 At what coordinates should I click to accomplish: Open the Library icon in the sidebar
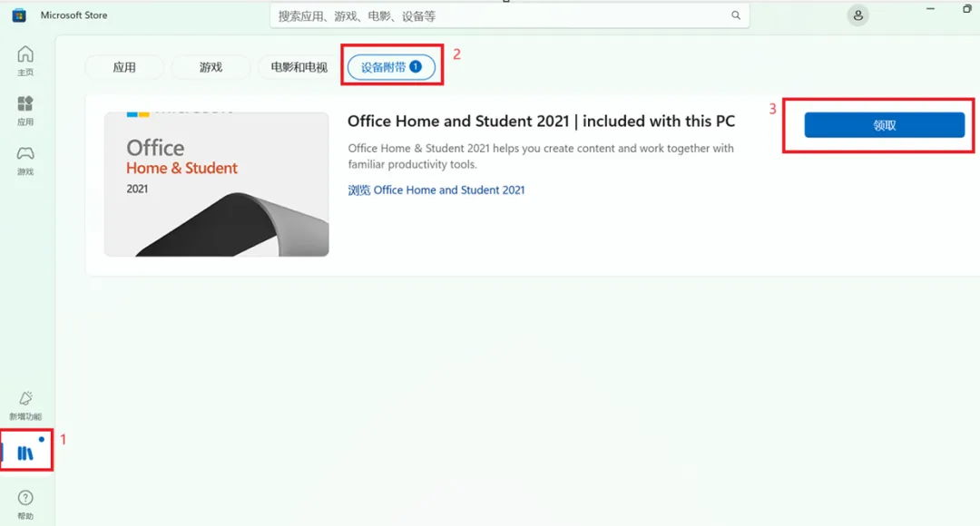tap(25, 453)
